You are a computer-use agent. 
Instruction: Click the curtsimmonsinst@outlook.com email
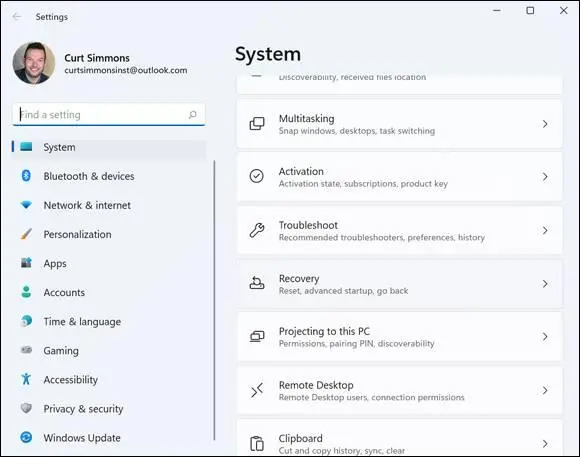[x=126, y=70]
